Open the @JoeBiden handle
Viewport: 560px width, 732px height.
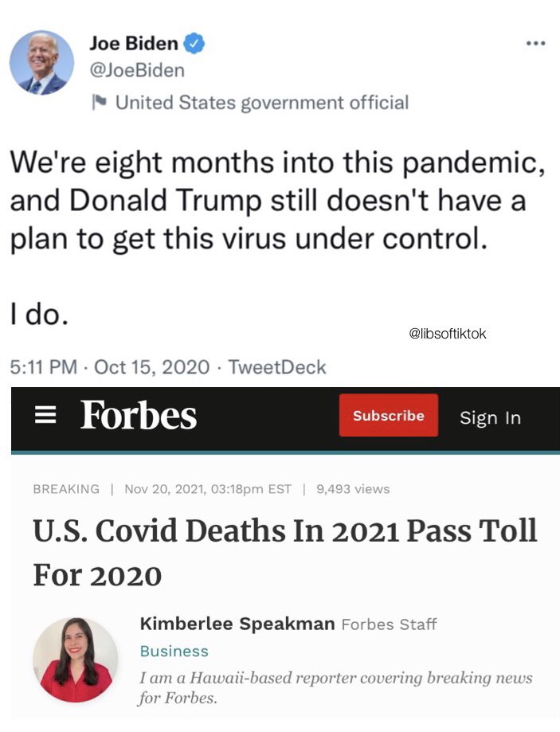137,71
